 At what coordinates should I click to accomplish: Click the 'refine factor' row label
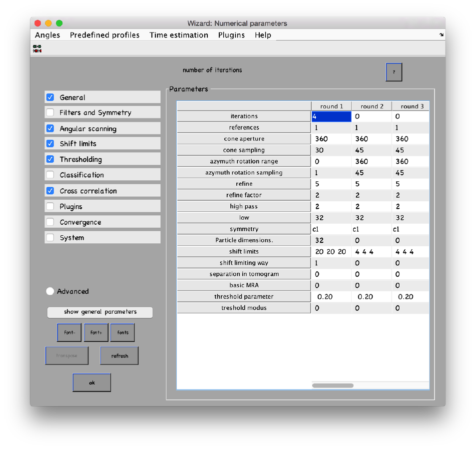[x=244, y=195]
